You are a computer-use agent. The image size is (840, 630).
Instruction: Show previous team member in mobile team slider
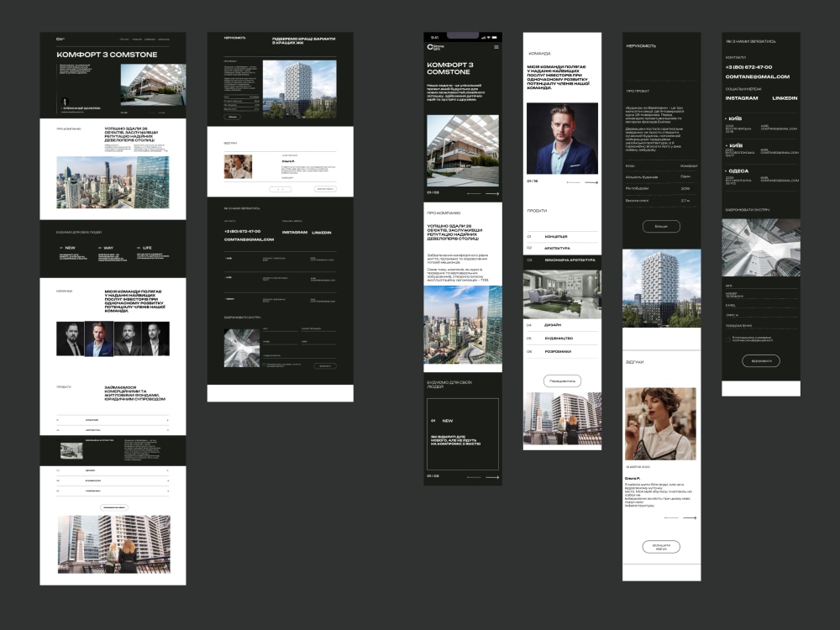pyautogui.click(x=573, y=182)
